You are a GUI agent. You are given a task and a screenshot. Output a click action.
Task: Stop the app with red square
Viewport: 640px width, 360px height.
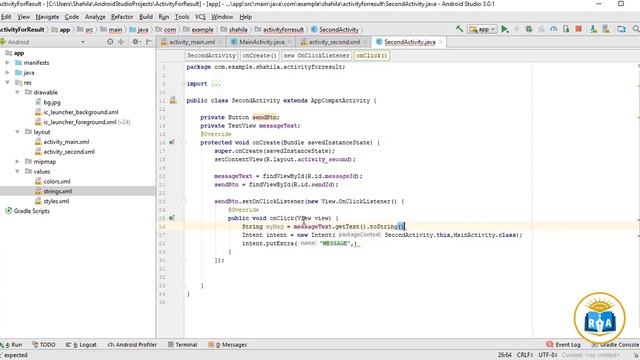(578, 29)
